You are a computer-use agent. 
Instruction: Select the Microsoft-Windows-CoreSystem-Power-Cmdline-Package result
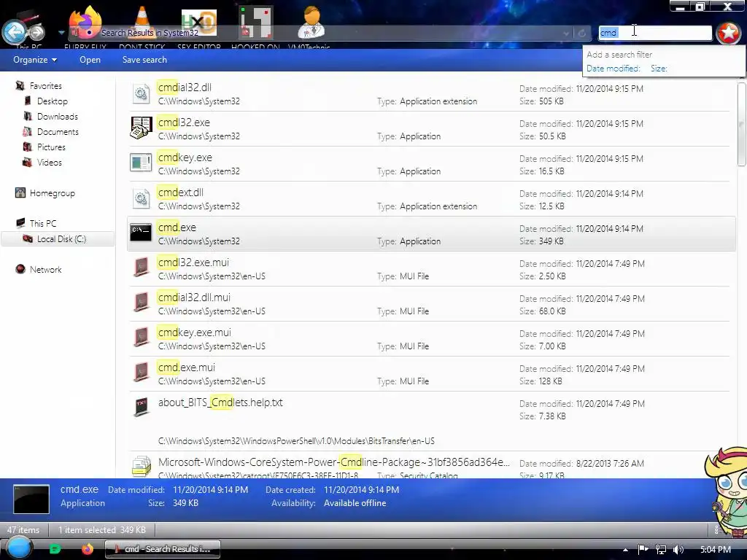point(333,462)
